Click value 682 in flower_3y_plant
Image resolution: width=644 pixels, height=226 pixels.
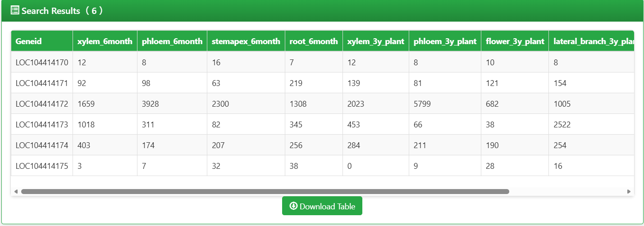[492, 104]
